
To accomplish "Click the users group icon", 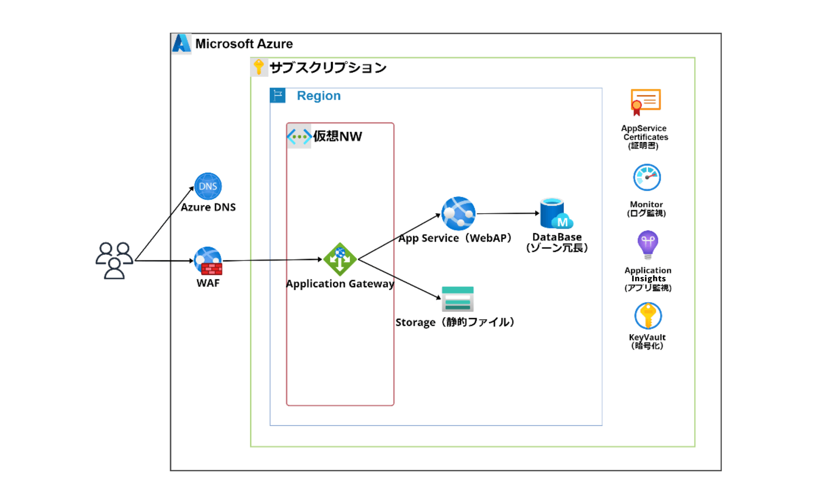I will (114, 260).
